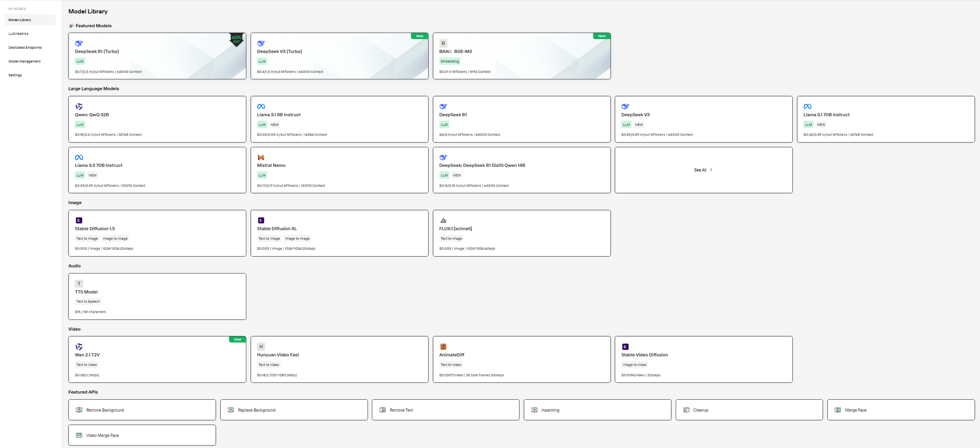Click the Video Merge Face icon
Image resolution: width=980 pixels, height=448 pixels.
coord(79,435)
